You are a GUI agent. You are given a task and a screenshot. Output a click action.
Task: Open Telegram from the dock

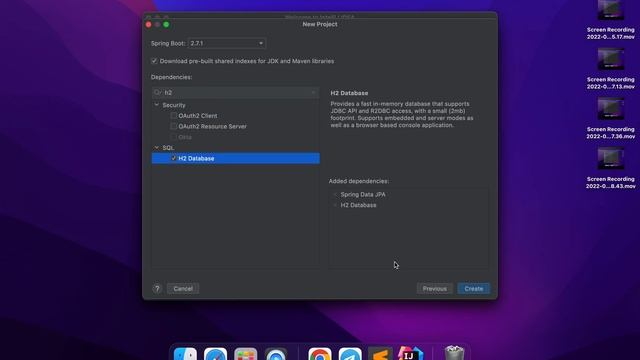click(x=350, y=353)
